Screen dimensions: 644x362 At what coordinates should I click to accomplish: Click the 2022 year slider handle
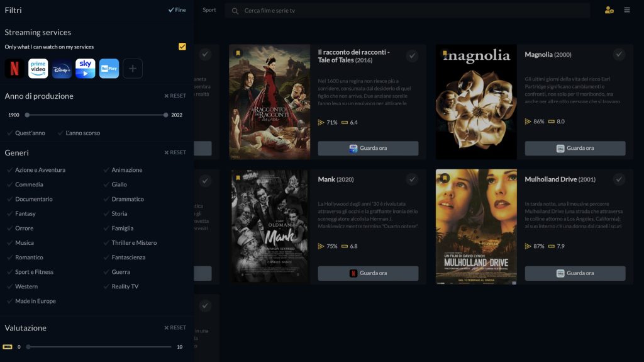coord(165,115)
